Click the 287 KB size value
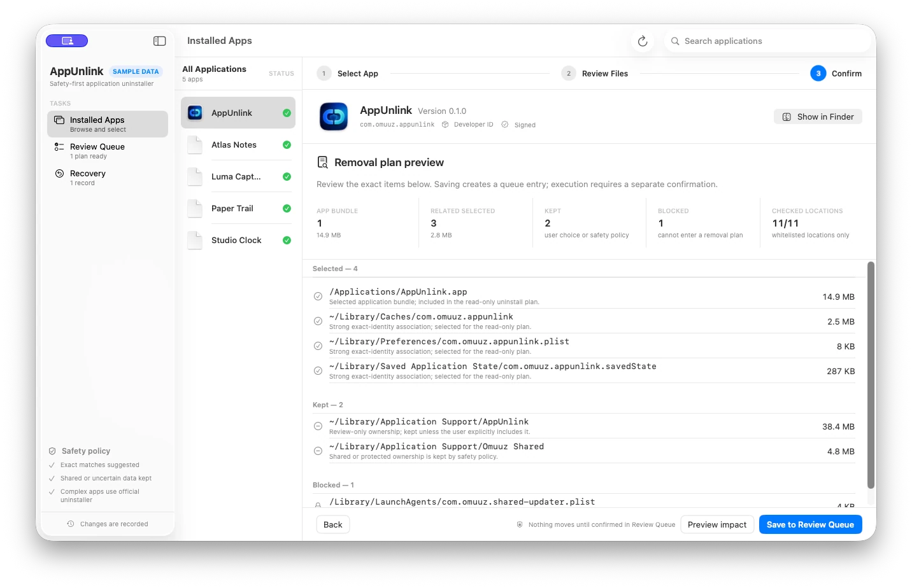This screenshot has width=912, height=588. point(841,371)
